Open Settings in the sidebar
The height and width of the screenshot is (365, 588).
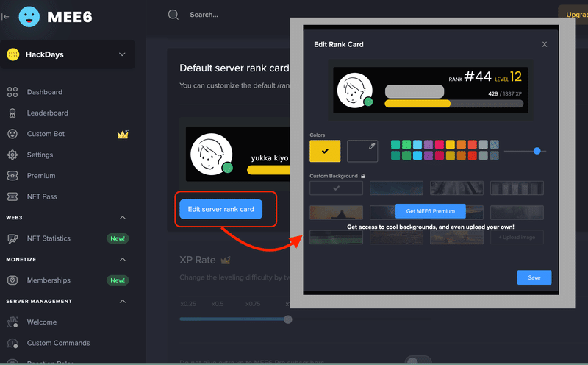coord(40,155)
